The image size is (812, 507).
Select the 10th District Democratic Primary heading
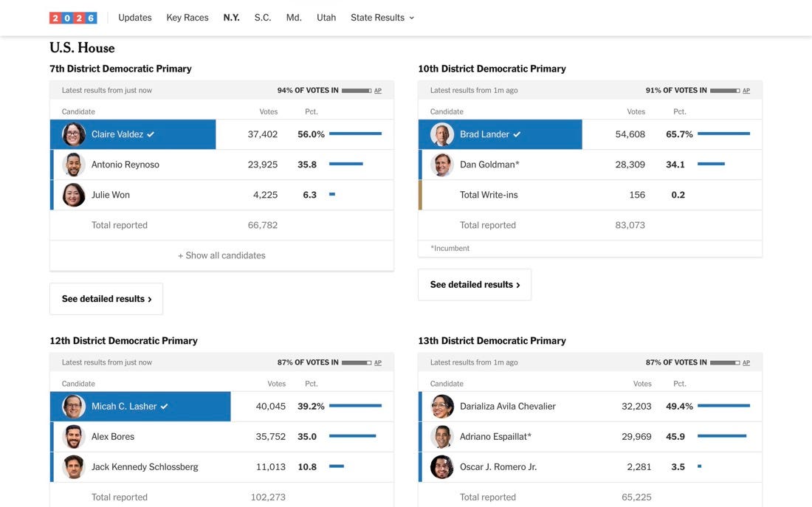492,69
